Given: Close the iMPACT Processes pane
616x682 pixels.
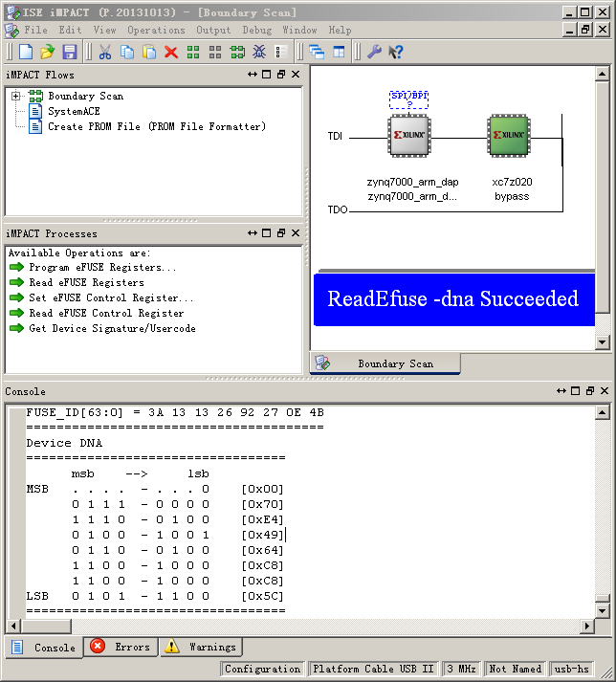Looking at the screenshot, I should (x=296, y=233).
